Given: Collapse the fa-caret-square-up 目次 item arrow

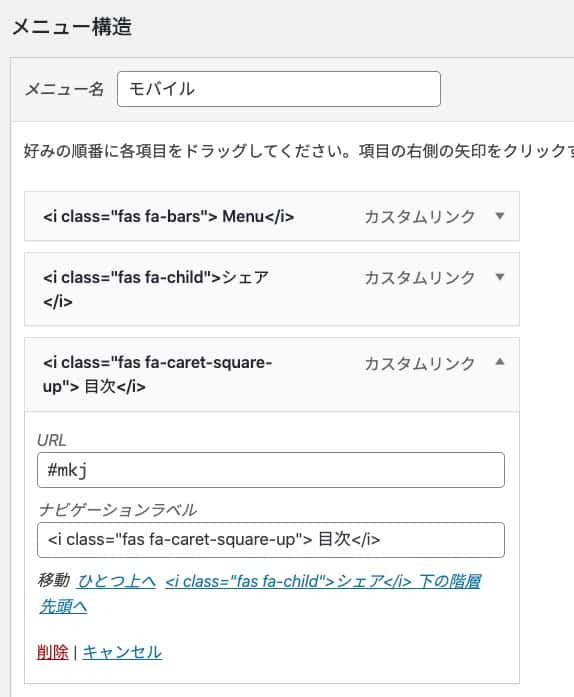Looking at the screenshot, I should (500, 362).
